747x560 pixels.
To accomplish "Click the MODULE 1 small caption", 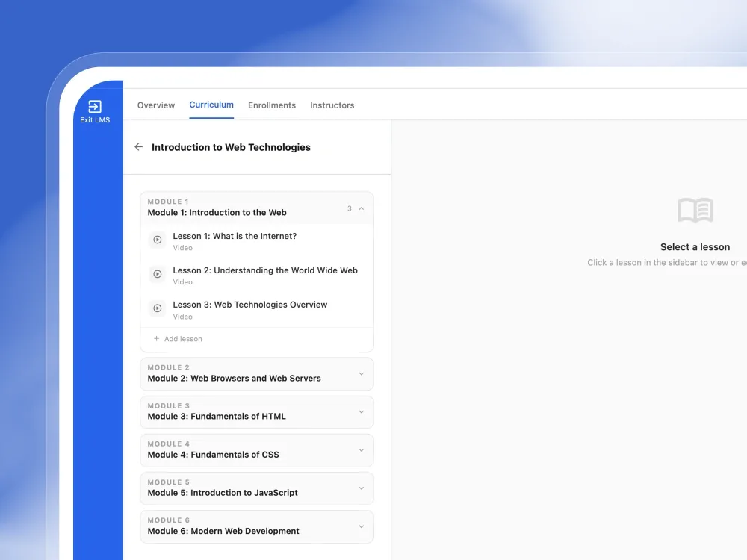I will pos(168,202).
